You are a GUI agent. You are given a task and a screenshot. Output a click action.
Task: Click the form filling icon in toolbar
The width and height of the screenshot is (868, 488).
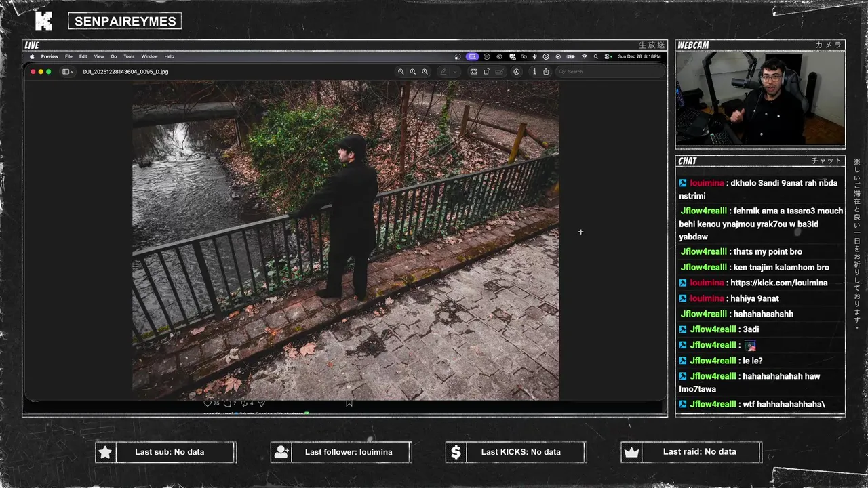(499, 71)
